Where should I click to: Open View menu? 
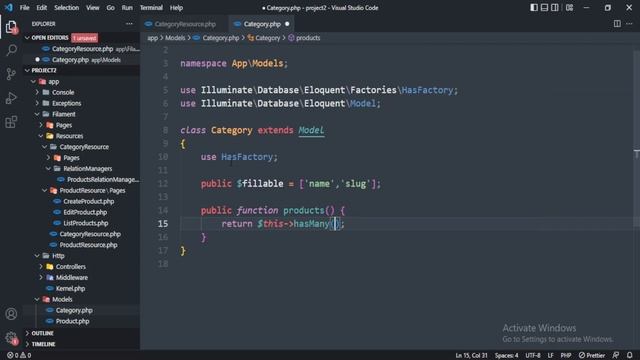click(x=93, y=8)
